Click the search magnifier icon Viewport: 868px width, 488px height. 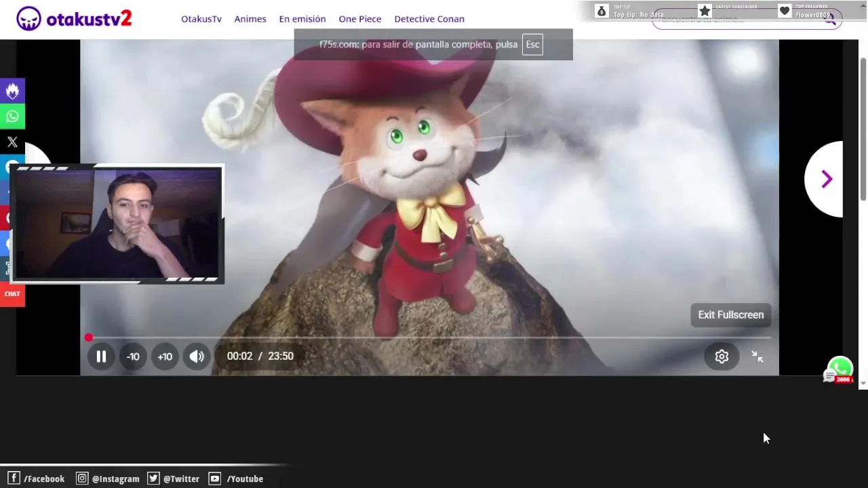tap(830, 20)
